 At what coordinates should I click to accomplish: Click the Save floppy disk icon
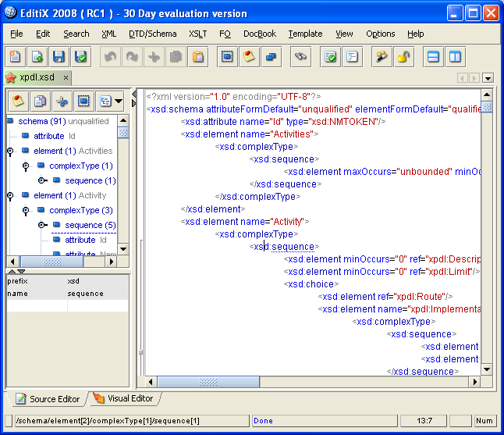(59, 57)
